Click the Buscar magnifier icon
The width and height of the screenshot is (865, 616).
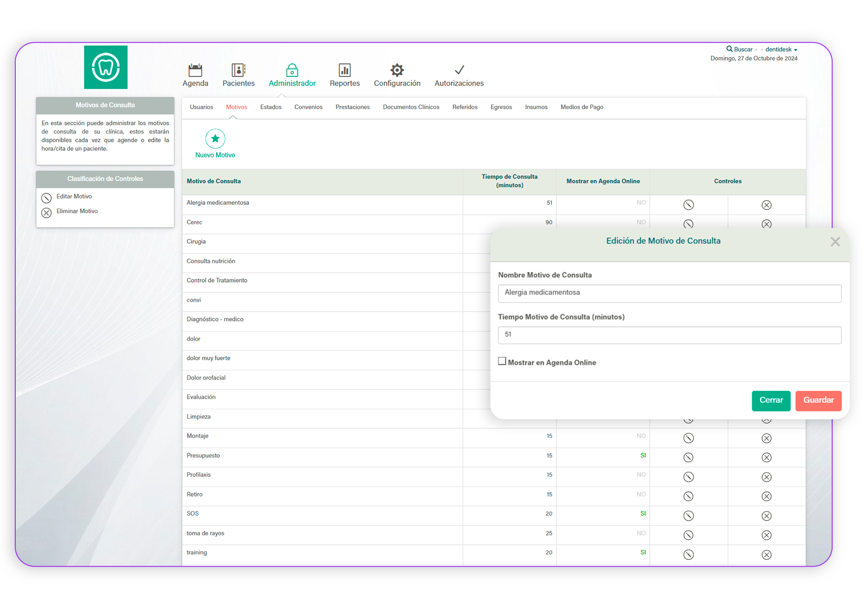(729, 49)
